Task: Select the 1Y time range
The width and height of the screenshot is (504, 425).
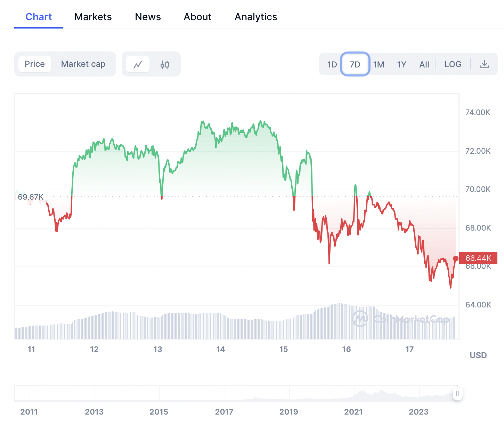Action: (x=401, y=64)
